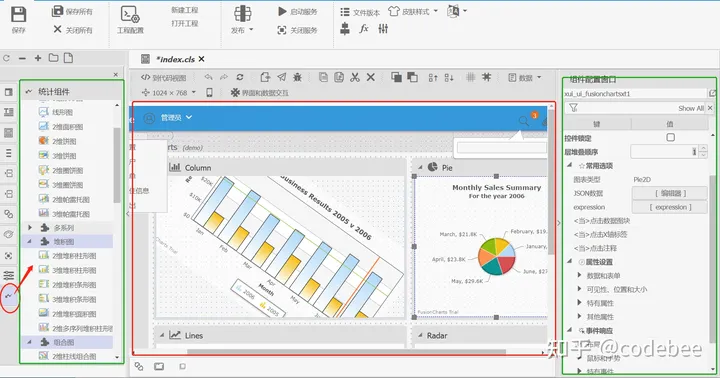
Task: Click the Save icon in top toolbar
Action: [18, 14]
